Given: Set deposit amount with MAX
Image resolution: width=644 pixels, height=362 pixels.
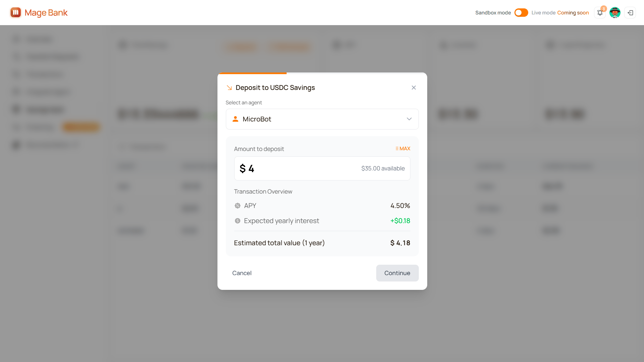Looking at the screenshot, I should click(x=403, y=149).
